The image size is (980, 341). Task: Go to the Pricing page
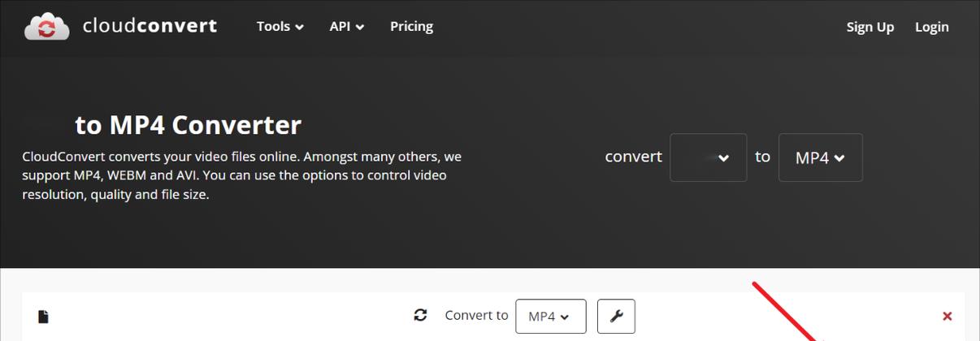[x=411, y=26]
